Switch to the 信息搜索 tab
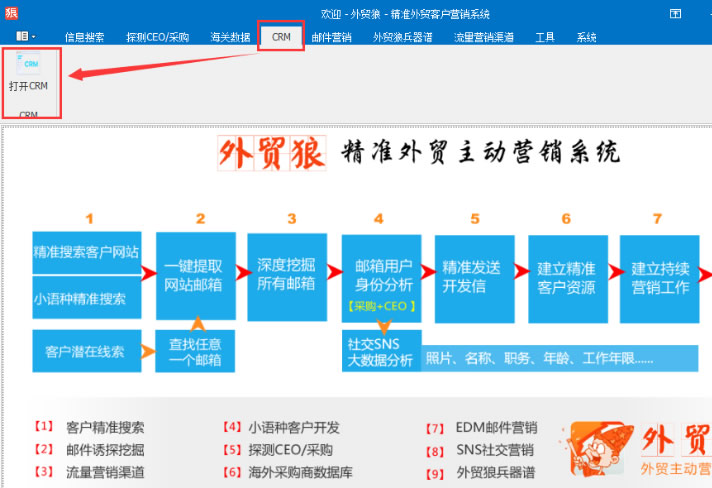This screenshot has height=488, width=712. (x=84, y=37)
